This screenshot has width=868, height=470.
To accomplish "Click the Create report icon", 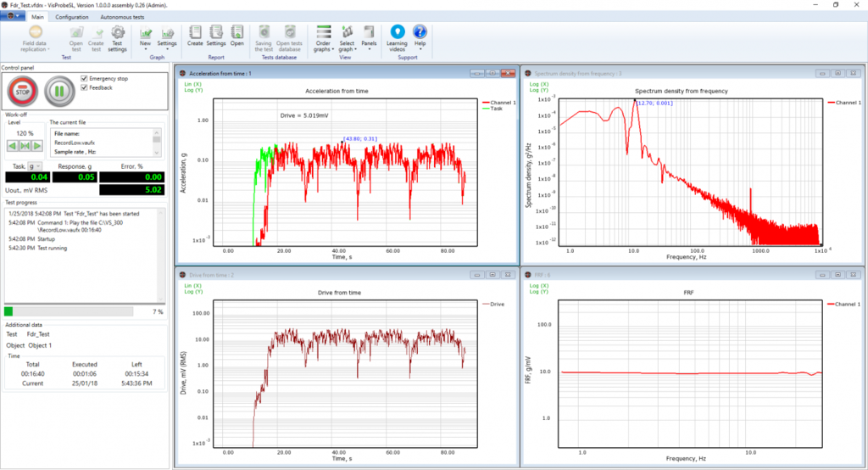I will point(195,32).
